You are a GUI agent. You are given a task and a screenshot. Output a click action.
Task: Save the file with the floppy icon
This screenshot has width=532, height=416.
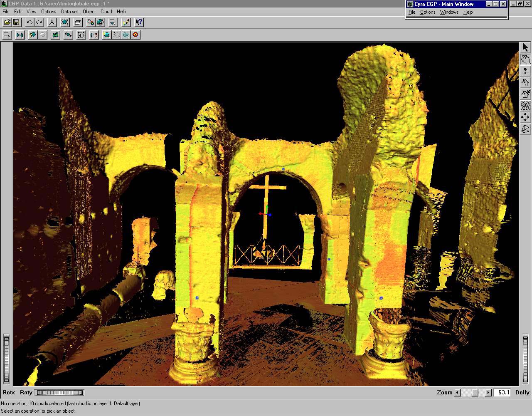pyautogui.click(x=16, y=22)
